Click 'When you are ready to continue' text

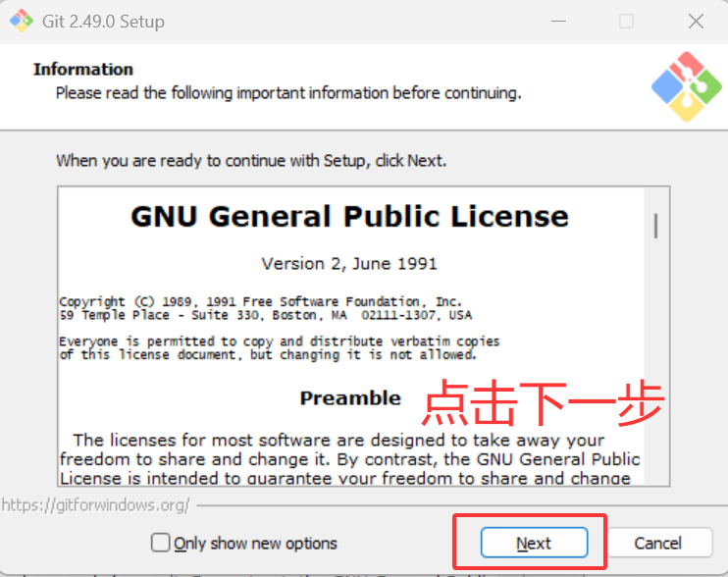[251, 161]
